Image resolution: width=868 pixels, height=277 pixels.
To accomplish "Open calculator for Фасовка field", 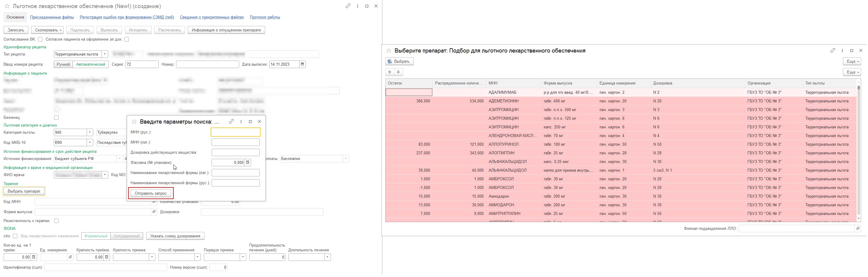I will (248, 163).
